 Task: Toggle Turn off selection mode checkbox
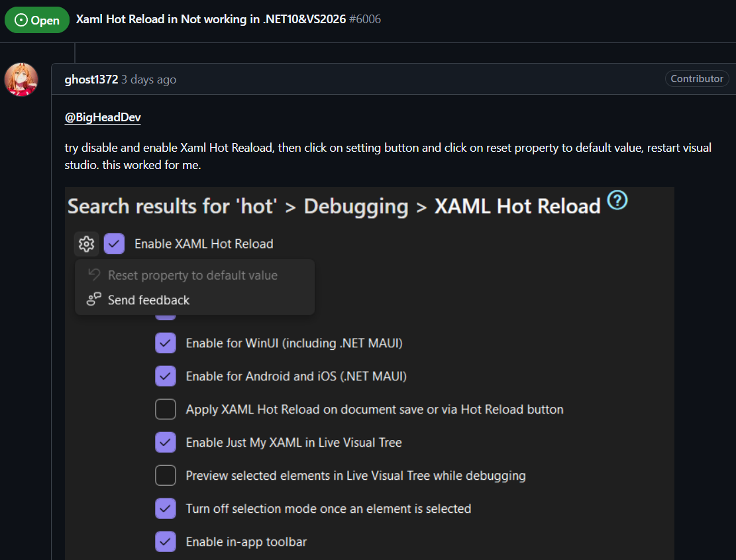tap(165, 508)
